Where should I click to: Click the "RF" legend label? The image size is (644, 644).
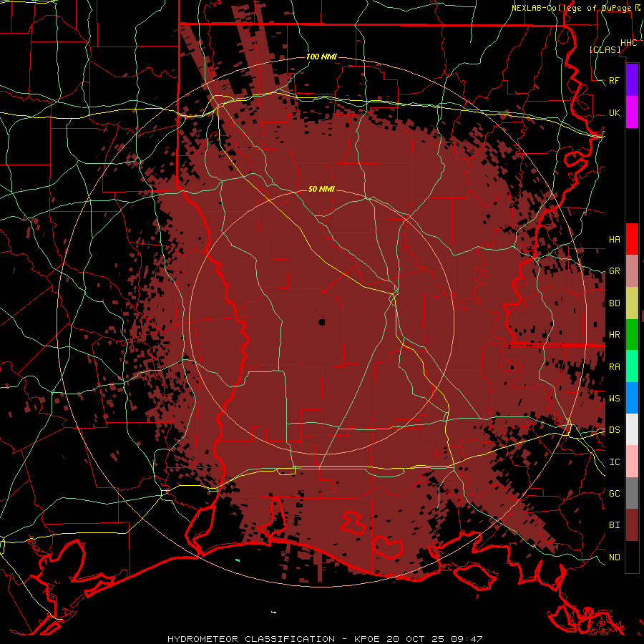pos(614,80)
